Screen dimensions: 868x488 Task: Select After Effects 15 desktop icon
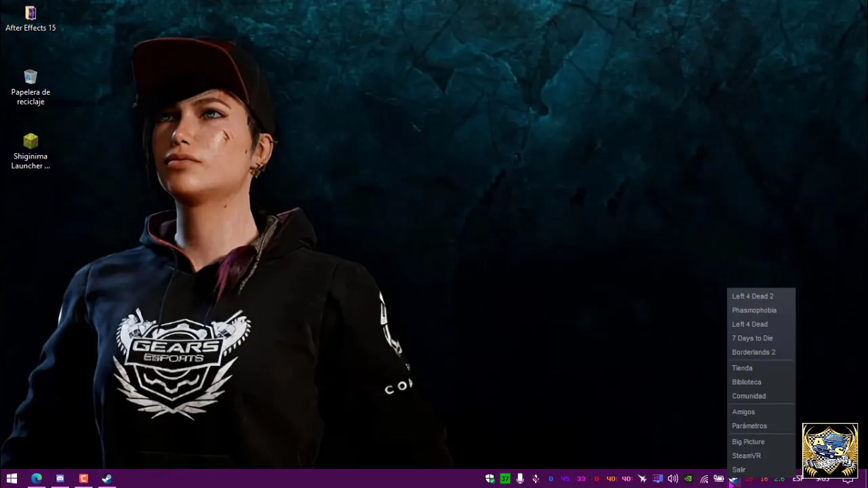pos(31,19)
